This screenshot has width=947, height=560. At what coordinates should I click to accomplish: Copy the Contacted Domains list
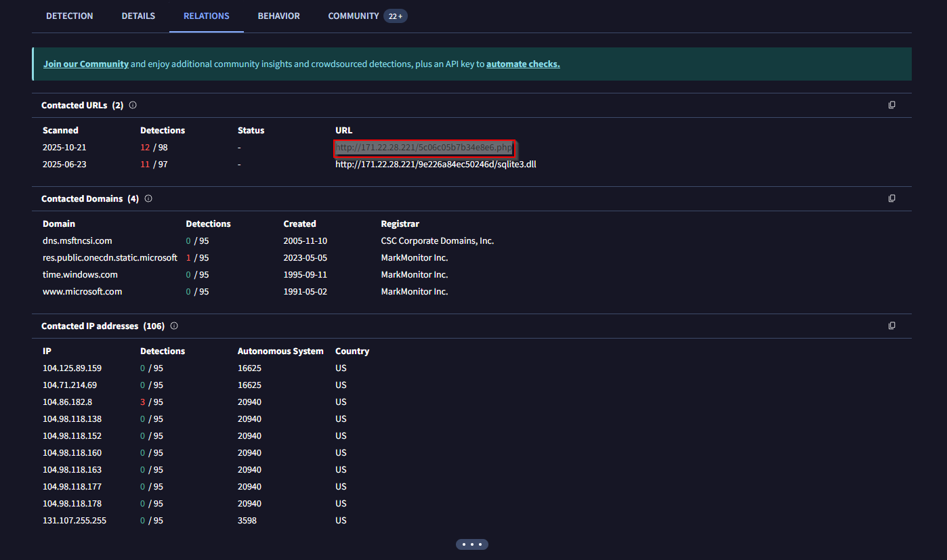pos(891,198)
